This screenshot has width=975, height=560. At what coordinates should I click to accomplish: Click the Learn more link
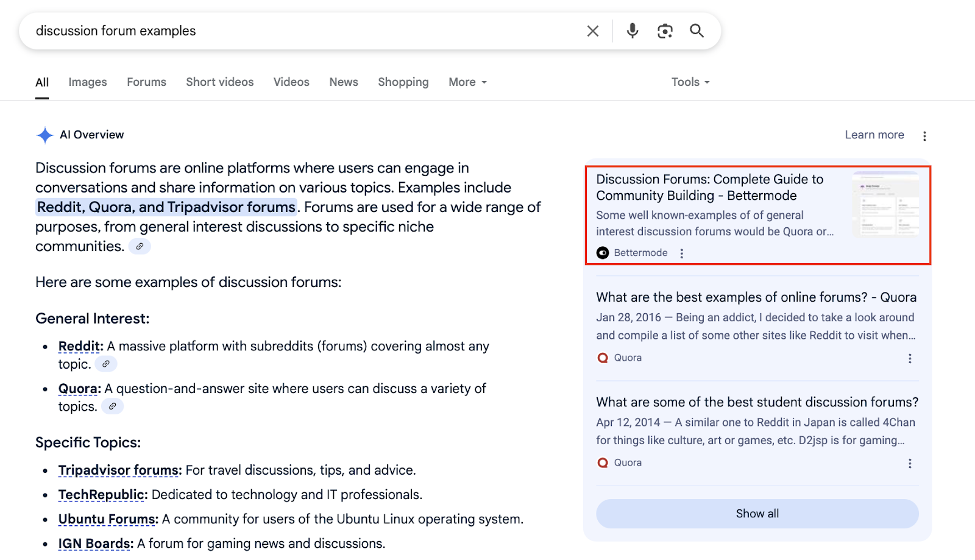coord(874,135)
